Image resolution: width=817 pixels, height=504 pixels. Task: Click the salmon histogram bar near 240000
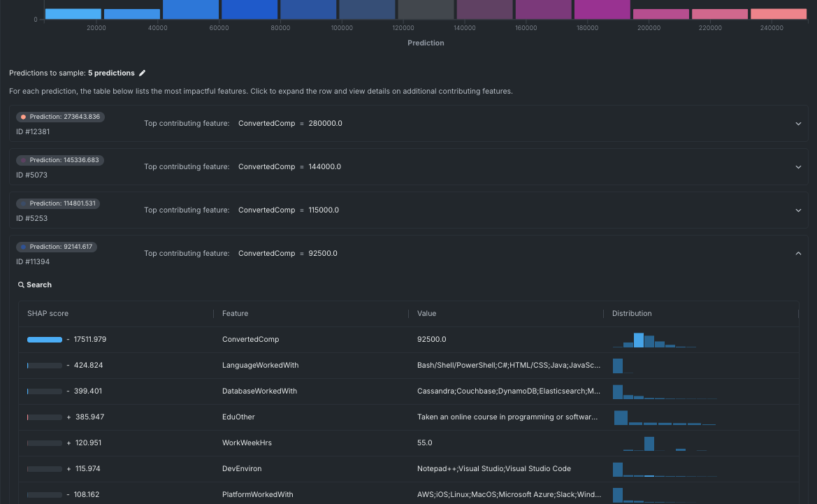pos(779,14)
